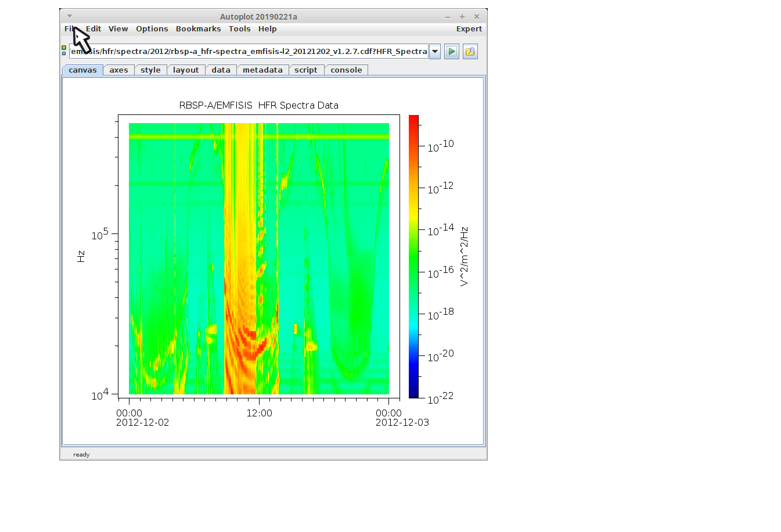Click the plot title RBSP-A/EMFISIS HFR Spectra Data
The height and width of the screenshot is (532, 781).
coord(258,105)
